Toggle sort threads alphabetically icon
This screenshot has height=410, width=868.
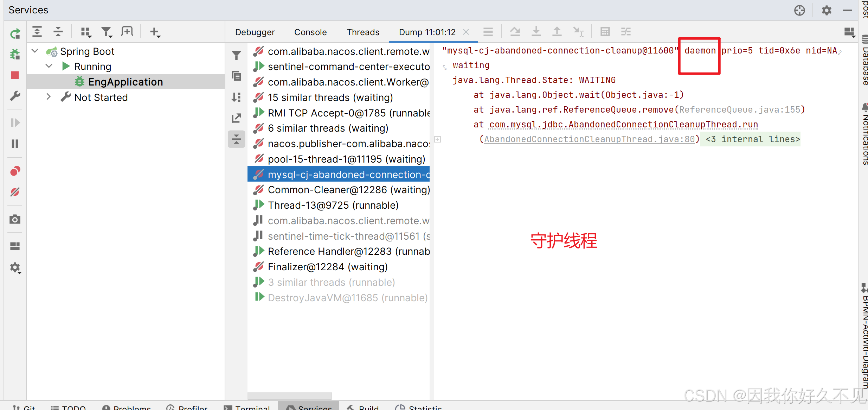(236, 97)
